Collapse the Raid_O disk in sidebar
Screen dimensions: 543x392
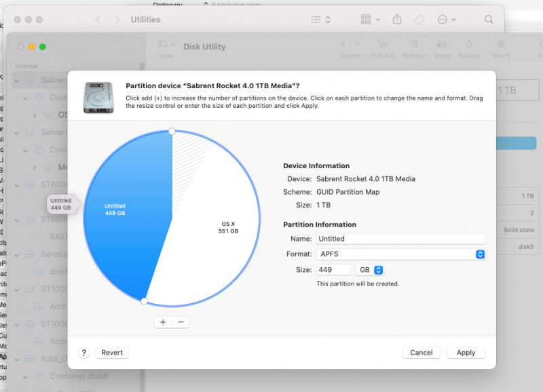(x=16, y=359)
